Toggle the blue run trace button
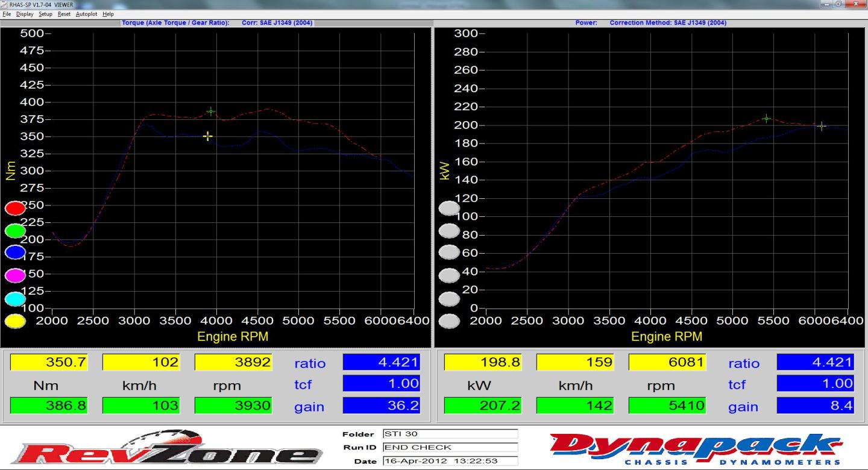Image resolution: width=868 pixels, height=470 pixels. pos(15,253)
